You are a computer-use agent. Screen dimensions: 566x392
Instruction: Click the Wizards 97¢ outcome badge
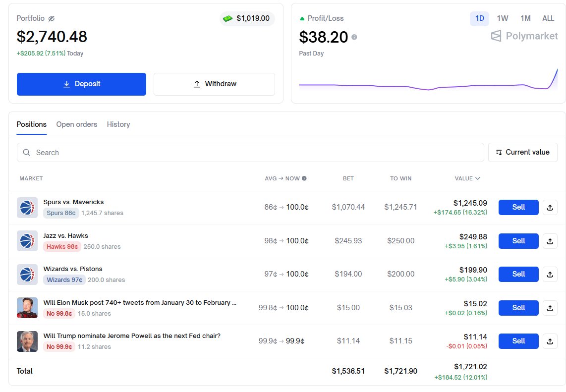pos(64,280)
